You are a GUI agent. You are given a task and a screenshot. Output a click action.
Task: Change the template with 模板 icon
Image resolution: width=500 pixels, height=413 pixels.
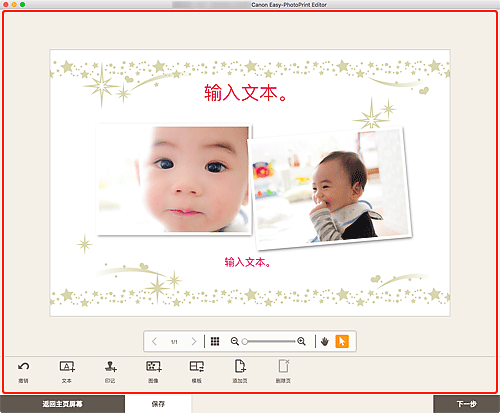click(x=197, y=367)
